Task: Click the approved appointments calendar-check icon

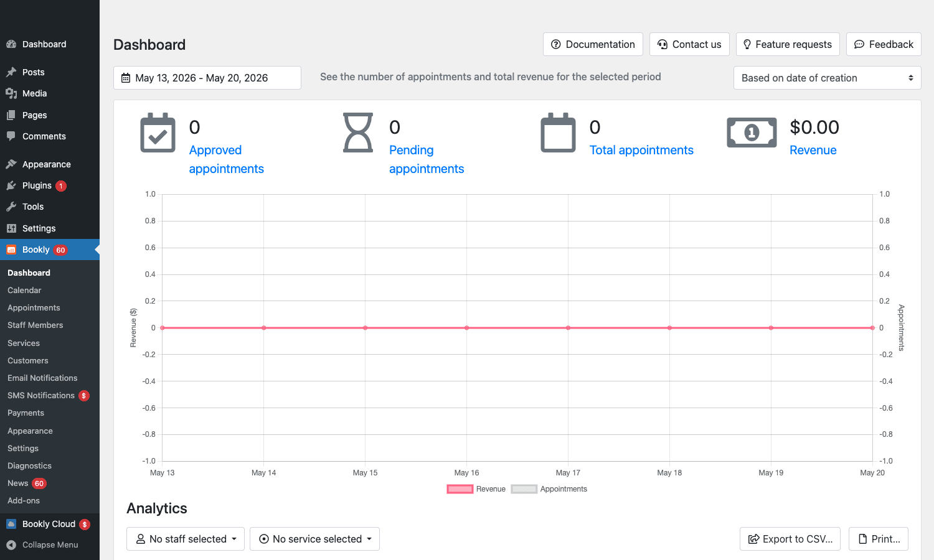Action: tap(158, 133)
